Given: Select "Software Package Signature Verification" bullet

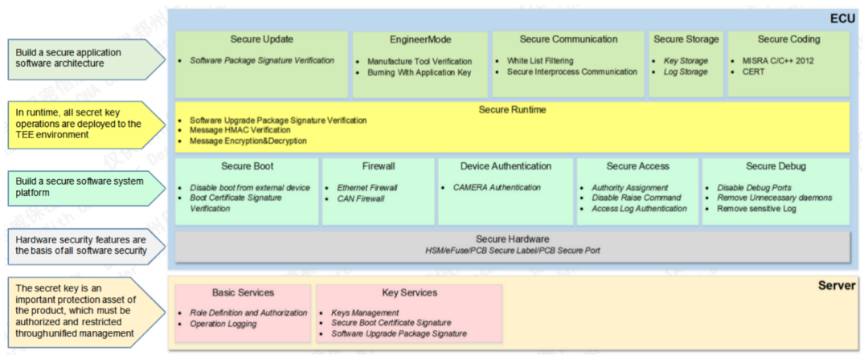Looking at the screenshot, I should coord(262,60).
